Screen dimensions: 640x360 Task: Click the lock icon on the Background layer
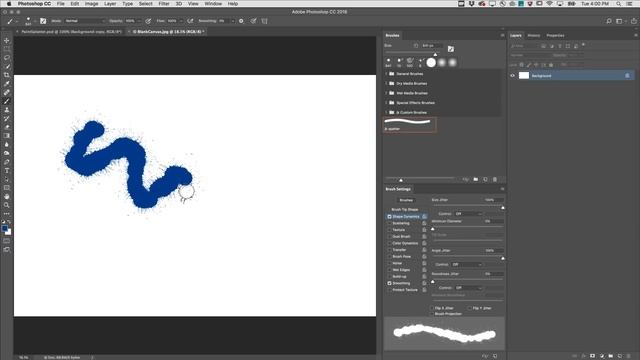pyautogui.click(x=627, y=76)
